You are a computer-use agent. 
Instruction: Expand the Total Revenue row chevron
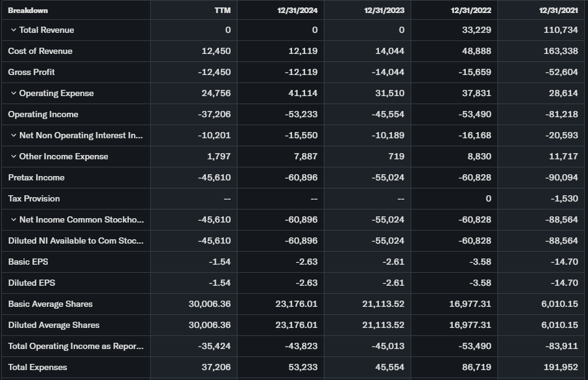[14, 30]
